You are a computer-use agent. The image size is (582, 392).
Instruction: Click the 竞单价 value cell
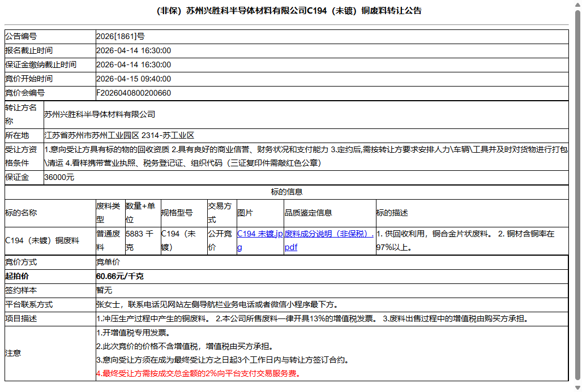point(332,262)
